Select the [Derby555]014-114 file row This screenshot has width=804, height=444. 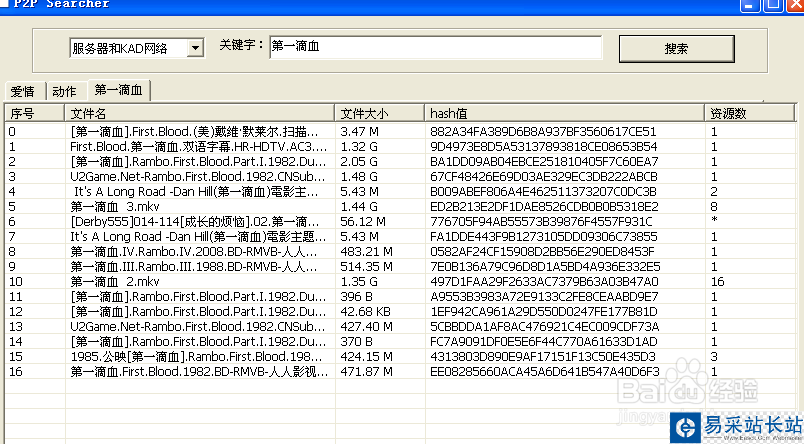click(x=400, y=221)
